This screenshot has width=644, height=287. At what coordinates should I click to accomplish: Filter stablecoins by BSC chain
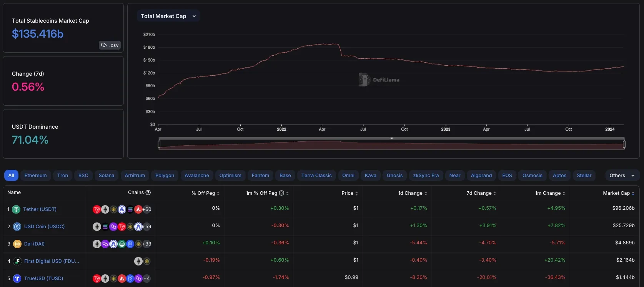pyautogui.click(x=83, y=176)
